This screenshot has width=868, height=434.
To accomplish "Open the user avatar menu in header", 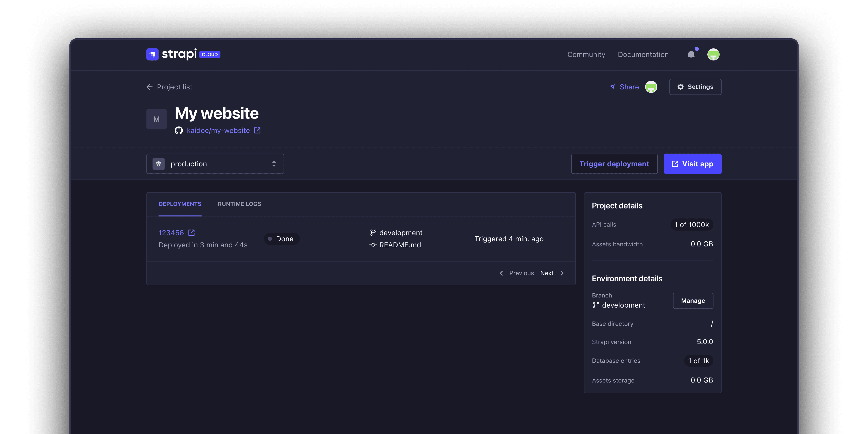I will 713,54.
